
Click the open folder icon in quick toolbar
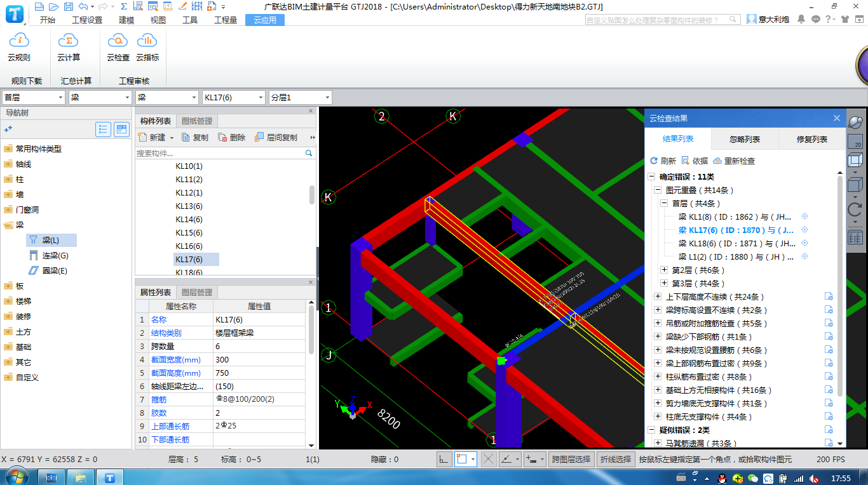[53, 6]
